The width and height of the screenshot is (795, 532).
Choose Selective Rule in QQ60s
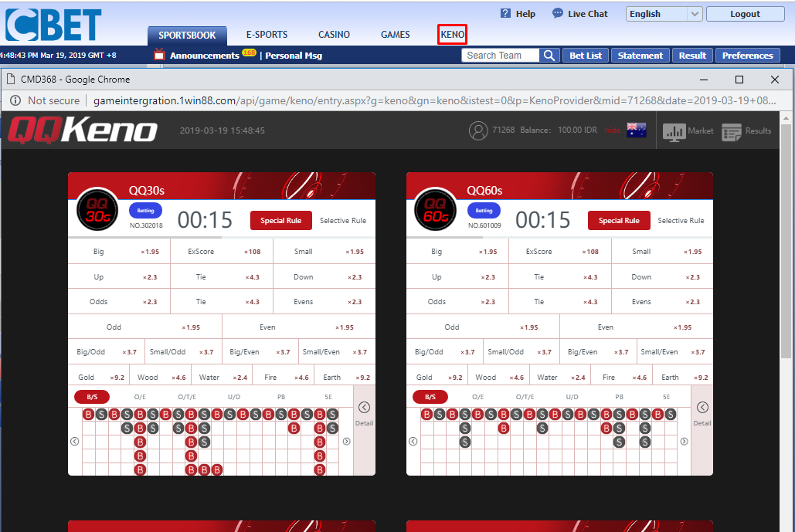pos(681,220)
